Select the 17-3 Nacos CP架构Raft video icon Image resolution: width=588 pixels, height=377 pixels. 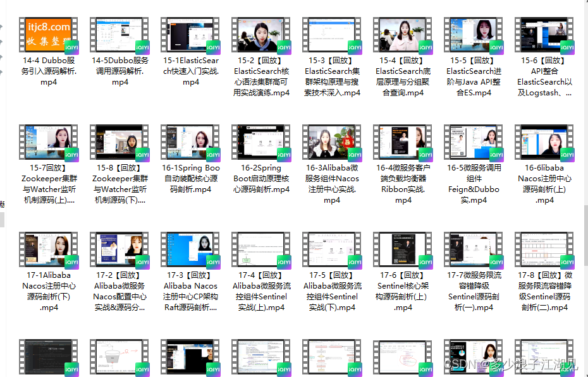pos(190,249)
